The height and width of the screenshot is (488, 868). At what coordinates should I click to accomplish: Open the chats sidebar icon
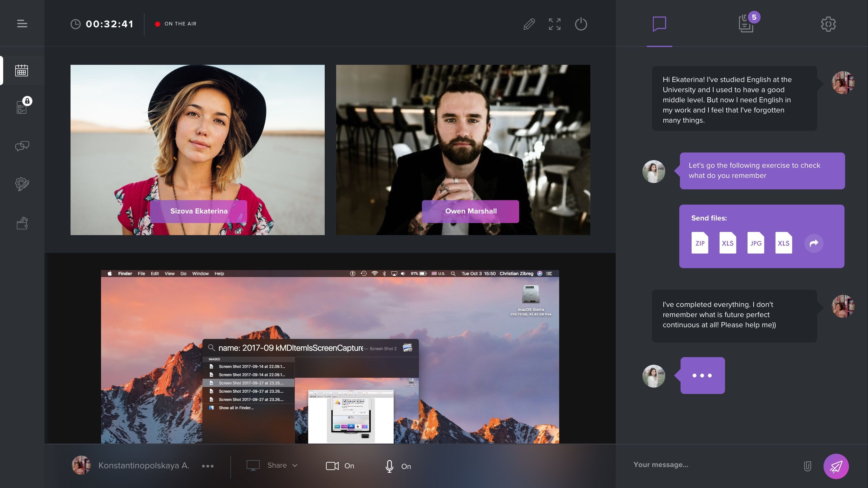22,146
